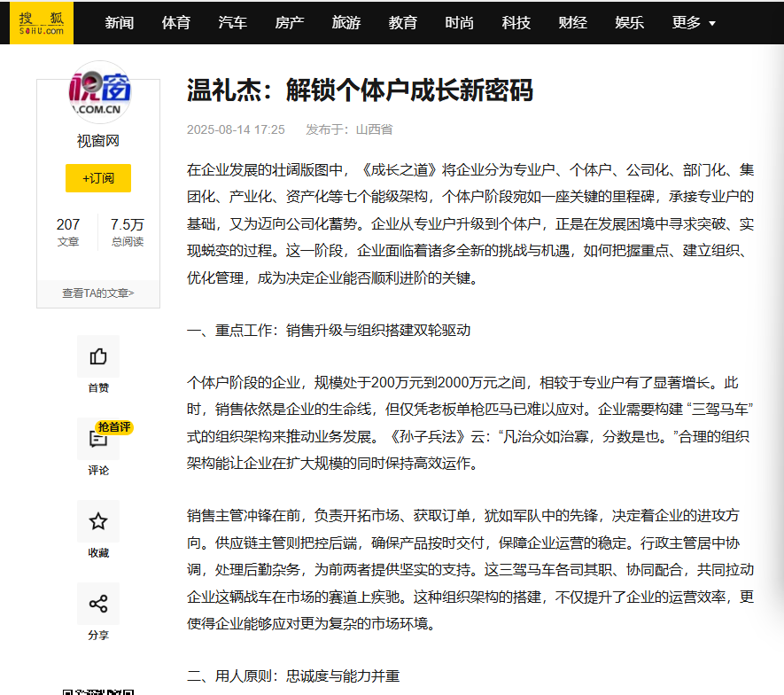This screenshot has height=695, width=784.
Task: Switch to the 科技 channel
Action: (516, 23)
